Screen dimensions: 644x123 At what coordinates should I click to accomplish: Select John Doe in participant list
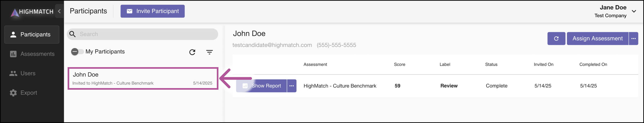pos(143,78)
